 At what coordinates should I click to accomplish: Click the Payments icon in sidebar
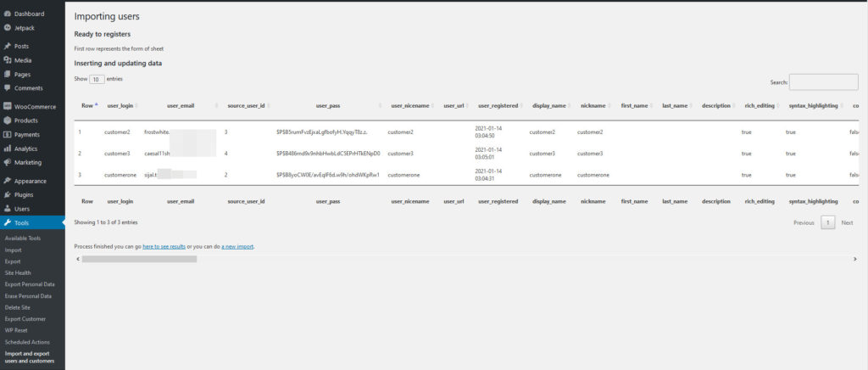coord(7,135)
